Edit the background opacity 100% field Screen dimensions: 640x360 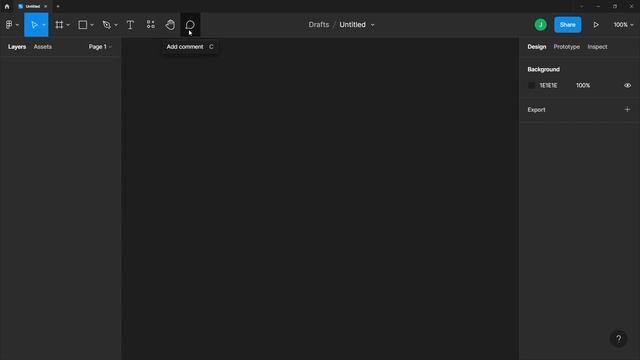tap(583, 85)
